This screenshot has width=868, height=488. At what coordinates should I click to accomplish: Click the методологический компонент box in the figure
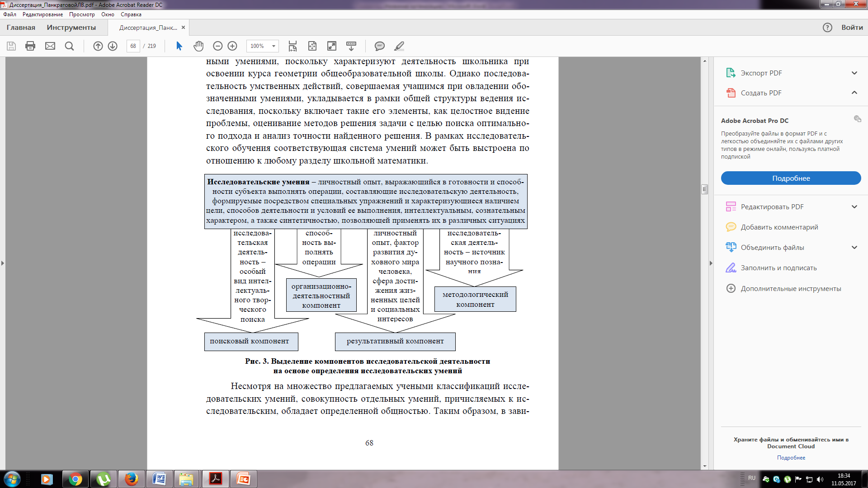[475, 299]
